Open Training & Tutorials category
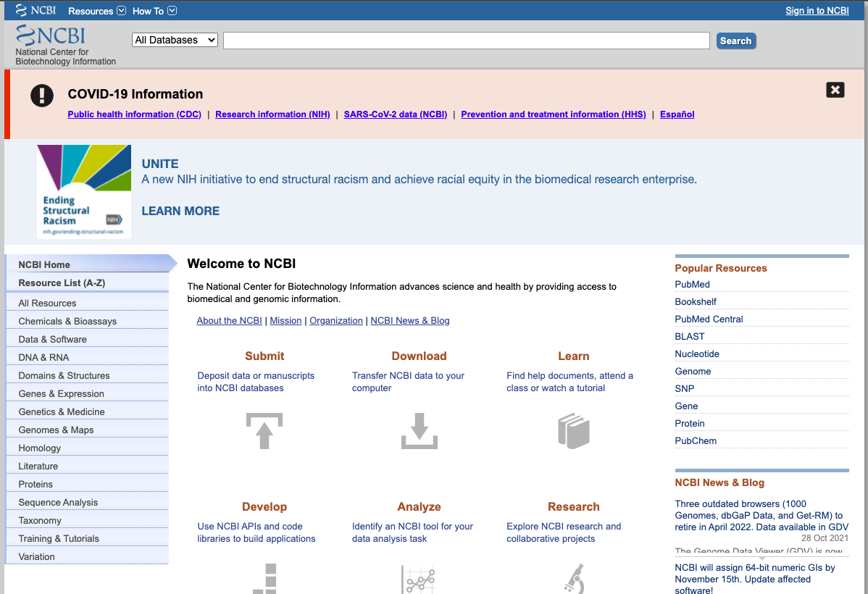Image resolution: width=868 pixels, height=594 pixels. (87, 539)
